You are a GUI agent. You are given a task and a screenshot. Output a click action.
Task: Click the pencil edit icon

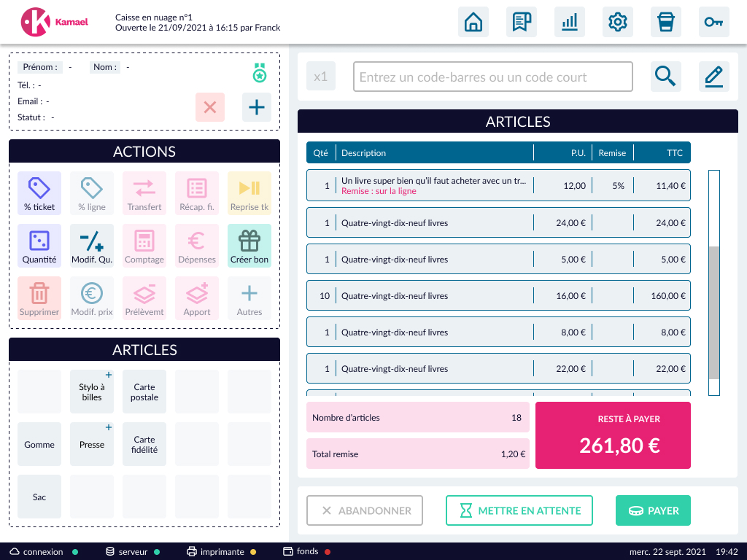coord(713,77)
